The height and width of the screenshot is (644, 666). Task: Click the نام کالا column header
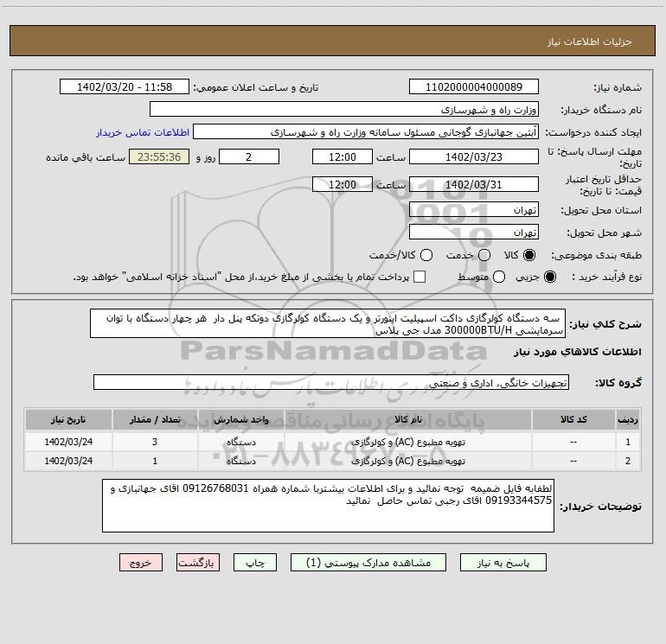tap(408, 419)
